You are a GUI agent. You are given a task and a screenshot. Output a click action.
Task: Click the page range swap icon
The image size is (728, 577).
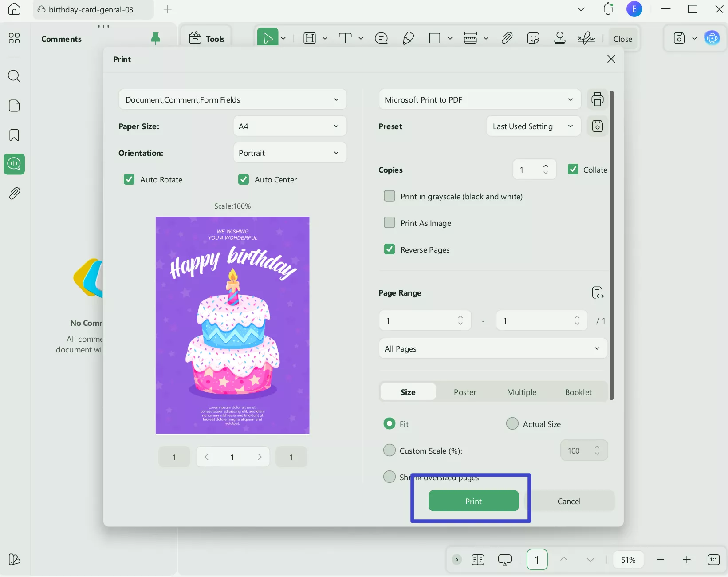click(598, 293)
